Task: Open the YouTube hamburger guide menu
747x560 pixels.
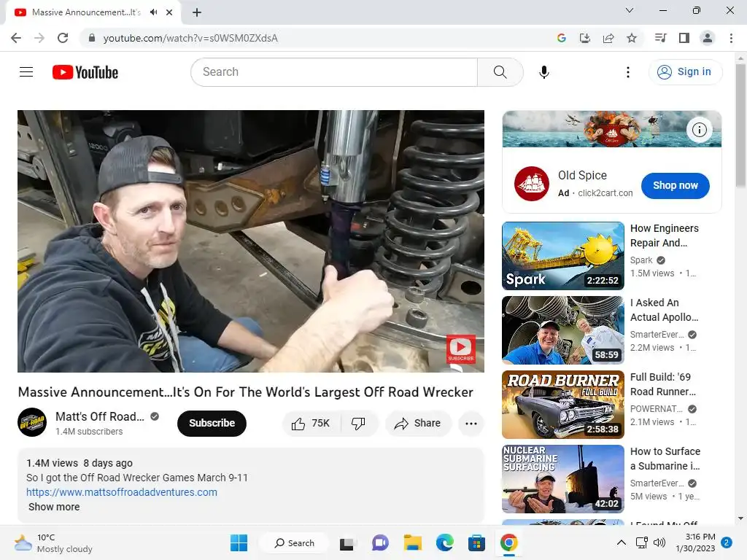Action: point(26,72)
